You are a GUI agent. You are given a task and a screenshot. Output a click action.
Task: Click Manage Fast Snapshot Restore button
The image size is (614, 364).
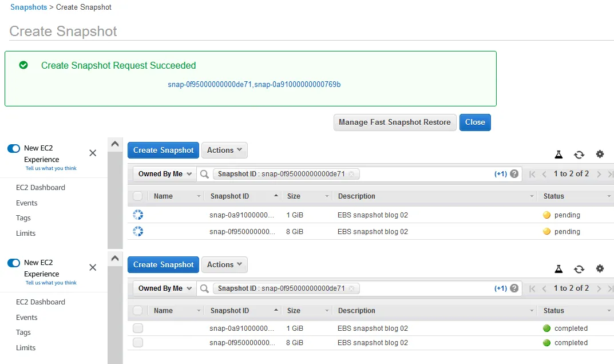pos(395,122)
